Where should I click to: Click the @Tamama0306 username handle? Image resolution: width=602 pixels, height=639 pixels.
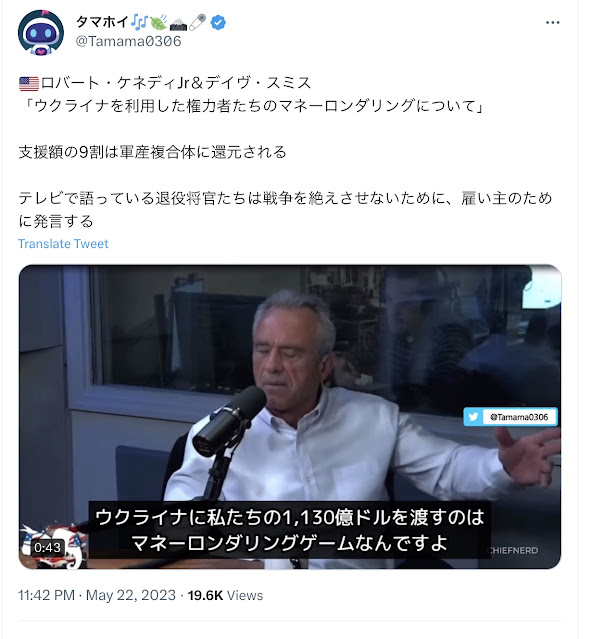click(128, 41)
